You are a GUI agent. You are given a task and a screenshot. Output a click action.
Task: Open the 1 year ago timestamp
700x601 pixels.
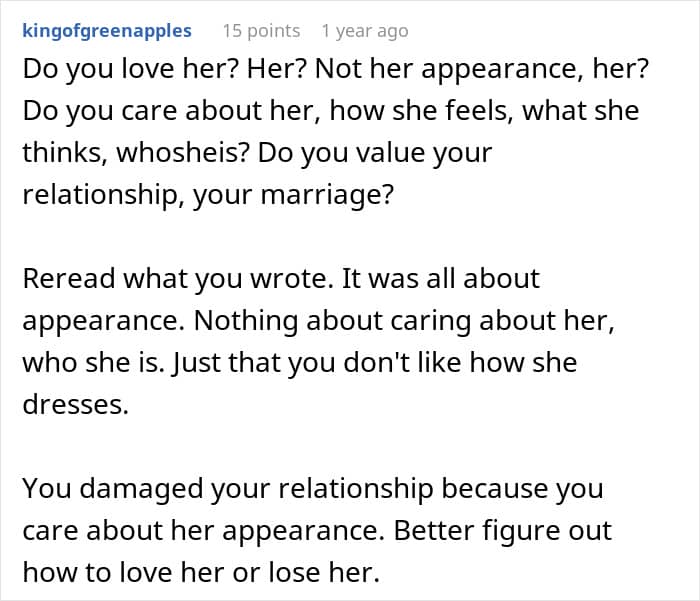365,31
